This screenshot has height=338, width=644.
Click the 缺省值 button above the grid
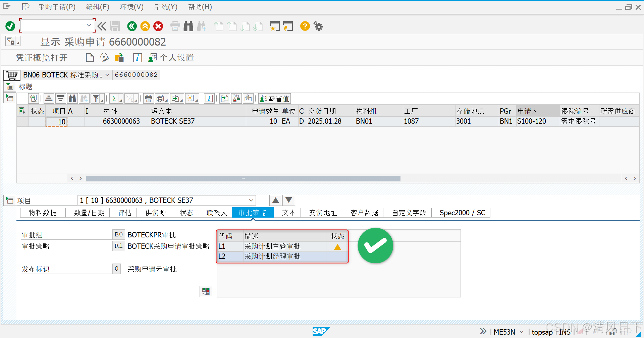tap(274, 98)
